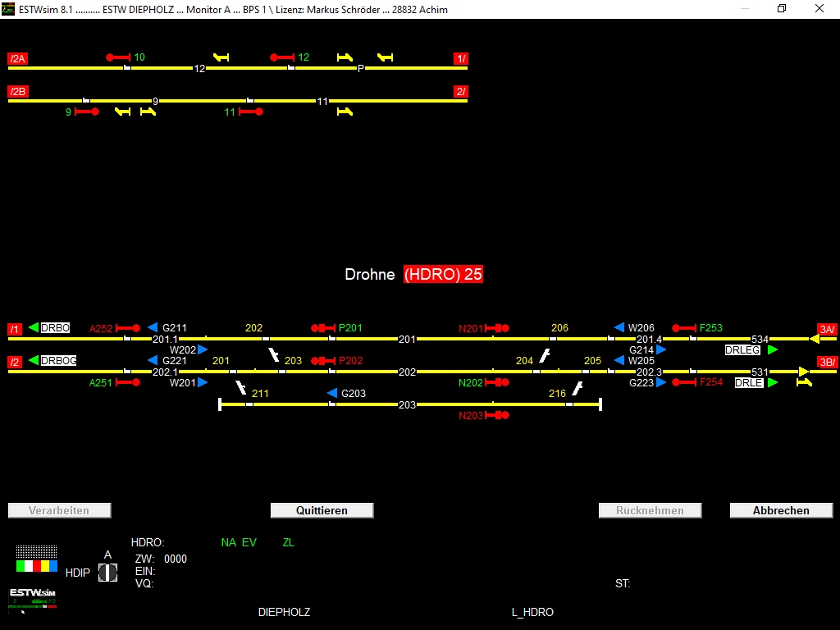This screenshot has height=630, width=840.
Task: Click the green arrow next to DRBO
Action: click(x=34, y=328)
